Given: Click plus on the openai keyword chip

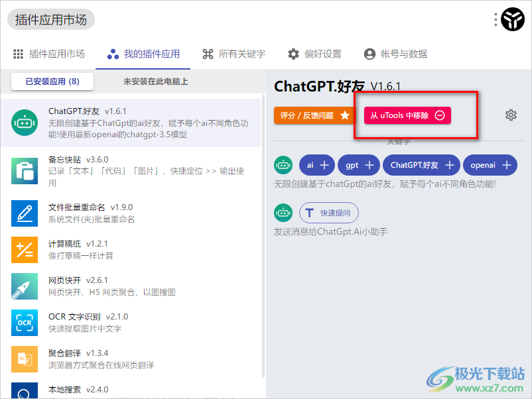Looking at the screenshot, I should [507, 165].
